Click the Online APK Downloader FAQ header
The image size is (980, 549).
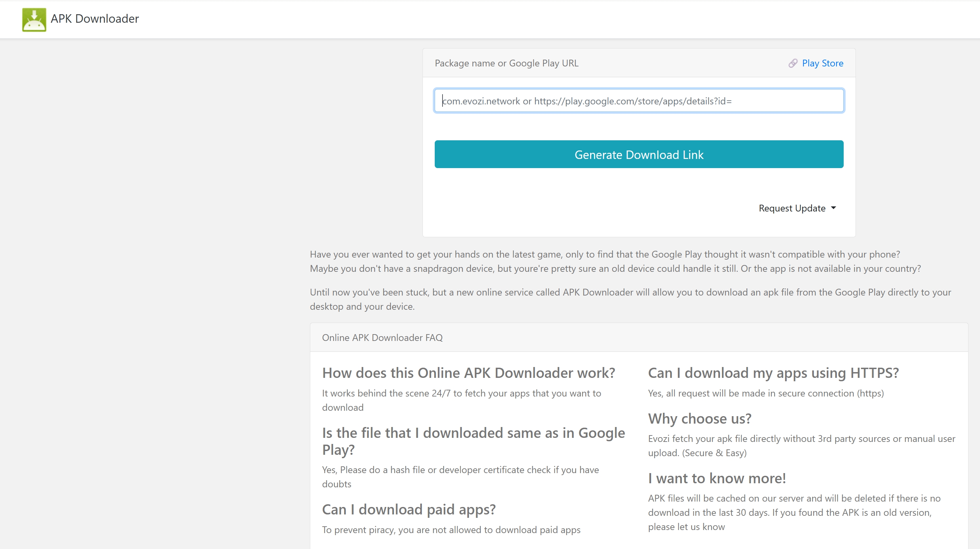383,337
